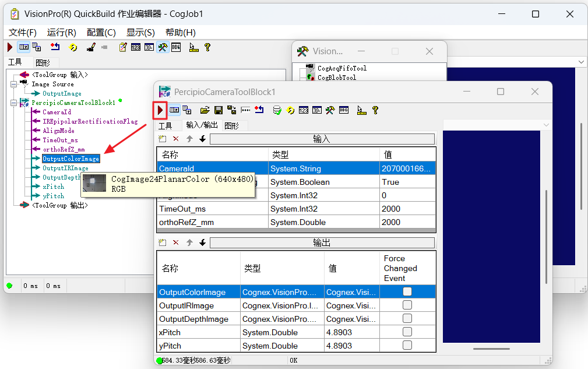
Task: Show run statistics (123) in the QuickBuild toolbar
Action: tap(136, 47)
